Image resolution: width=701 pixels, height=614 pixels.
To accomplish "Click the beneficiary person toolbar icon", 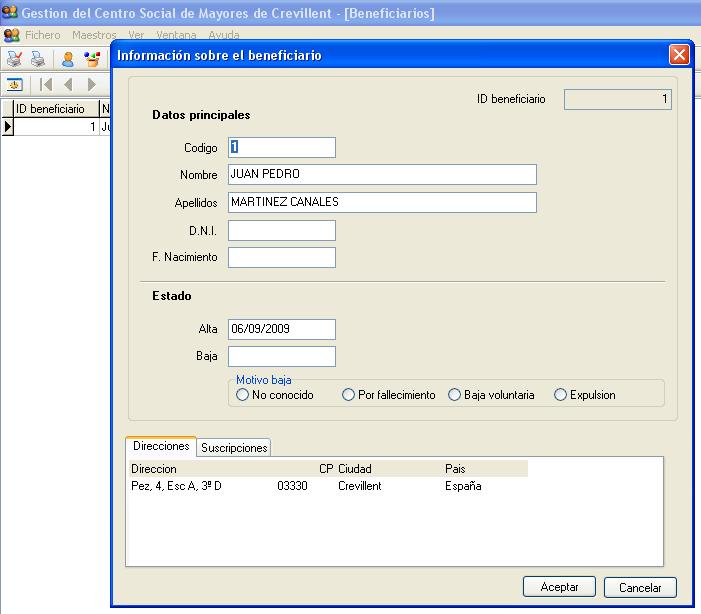I will click(68, 59).
